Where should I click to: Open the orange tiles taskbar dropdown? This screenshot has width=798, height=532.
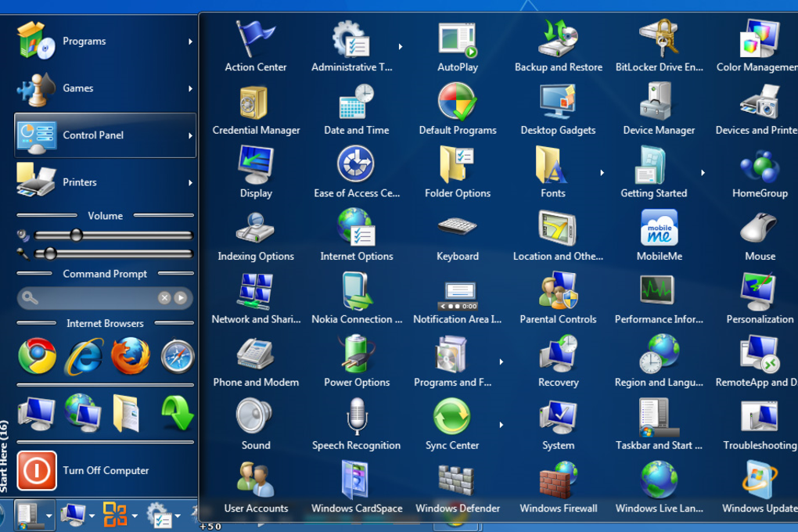coord(135,516)
